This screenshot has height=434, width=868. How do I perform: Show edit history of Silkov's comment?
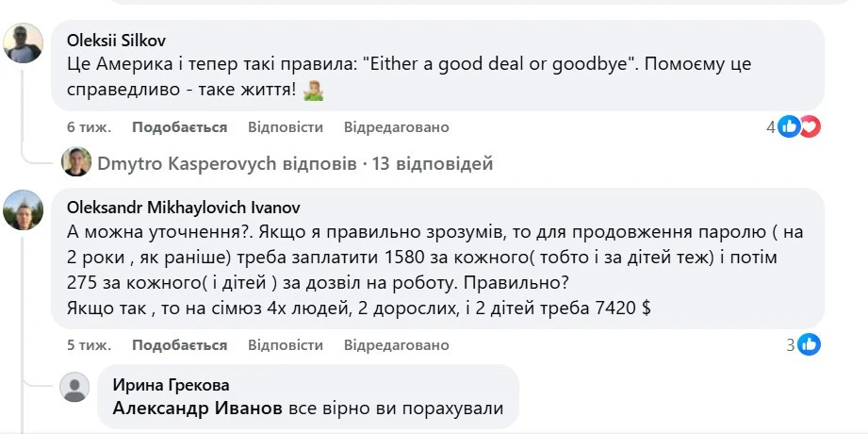click(x=396, y=127)
